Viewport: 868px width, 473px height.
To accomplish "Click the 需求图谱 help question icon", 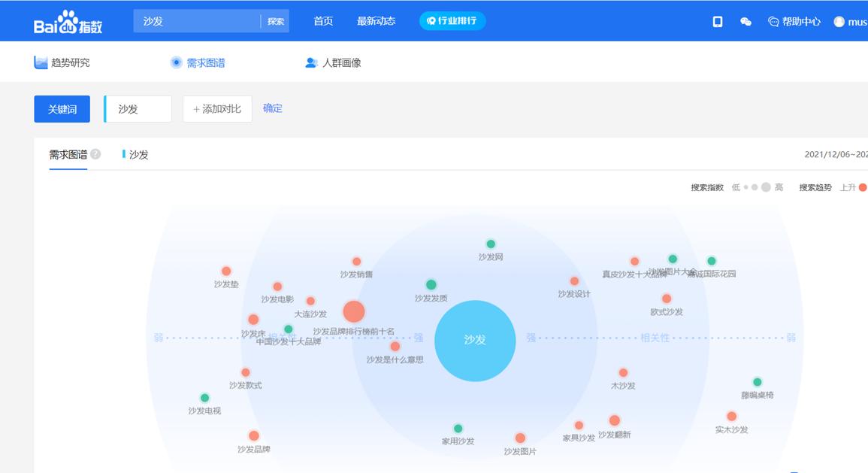I will point(95,154).
